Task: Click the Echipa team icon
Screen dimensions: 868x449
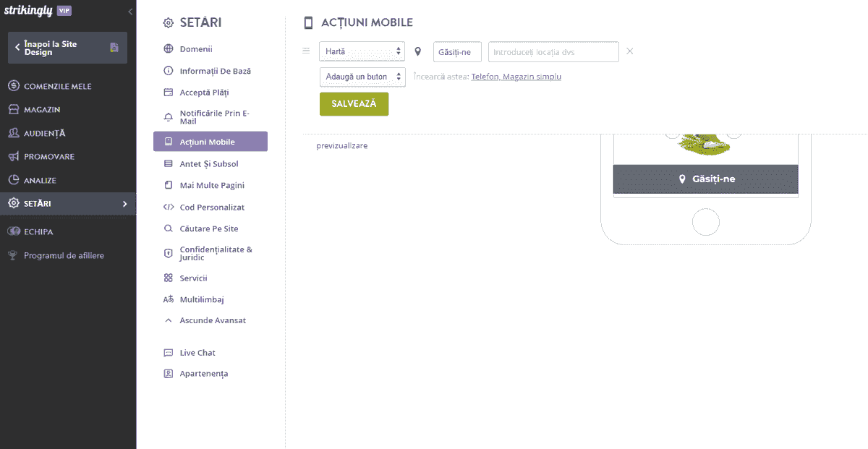Action: pos(13,232)
